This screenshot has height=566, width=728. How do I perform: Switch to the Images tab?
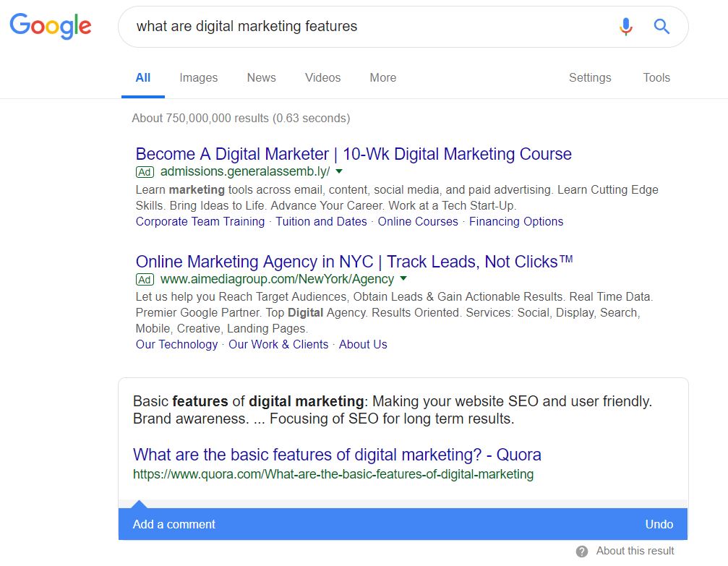coord(198,78)
